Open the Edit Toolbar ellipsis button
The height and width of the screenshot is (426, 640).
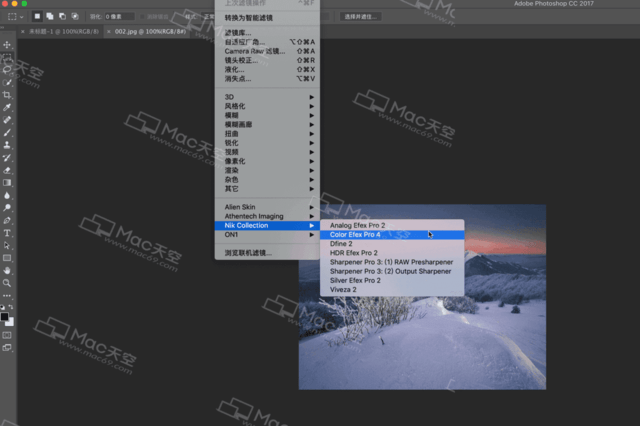click(7, 295)
